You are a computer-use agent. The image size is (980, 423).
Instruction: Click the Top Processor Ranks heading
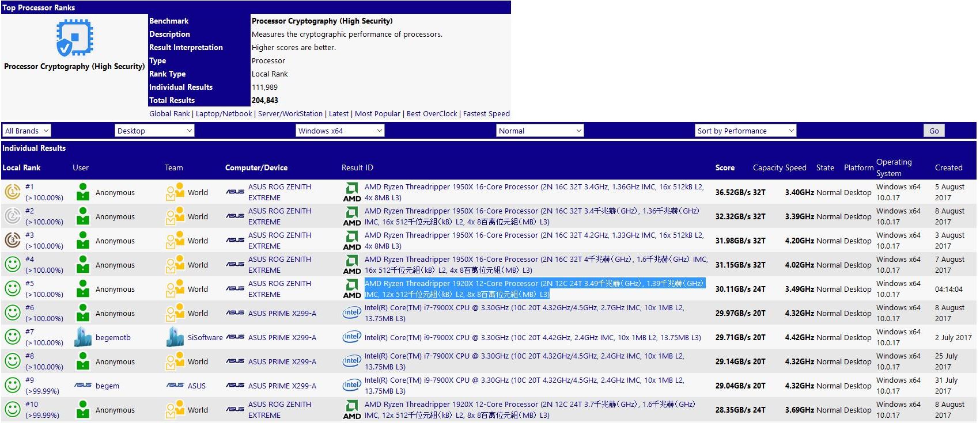pos(39,7)
